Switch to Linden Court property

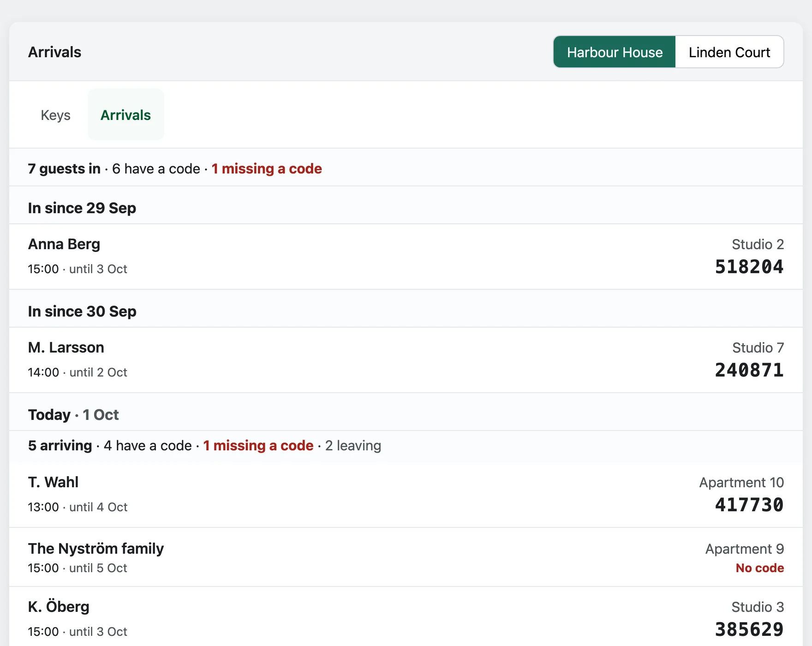[x=729, y=52]
